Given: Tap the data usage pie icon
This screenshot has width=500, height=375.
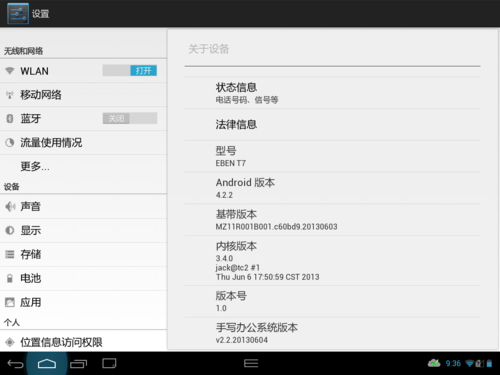Looking at the screenshot, I should [x=10, y=143].
